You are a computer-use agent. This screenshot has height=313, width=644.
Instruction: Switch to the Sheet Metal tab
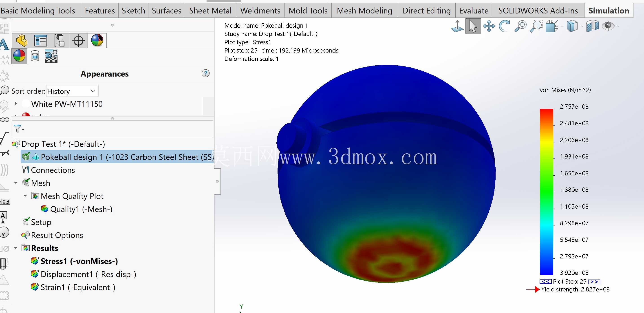(210, 11)
